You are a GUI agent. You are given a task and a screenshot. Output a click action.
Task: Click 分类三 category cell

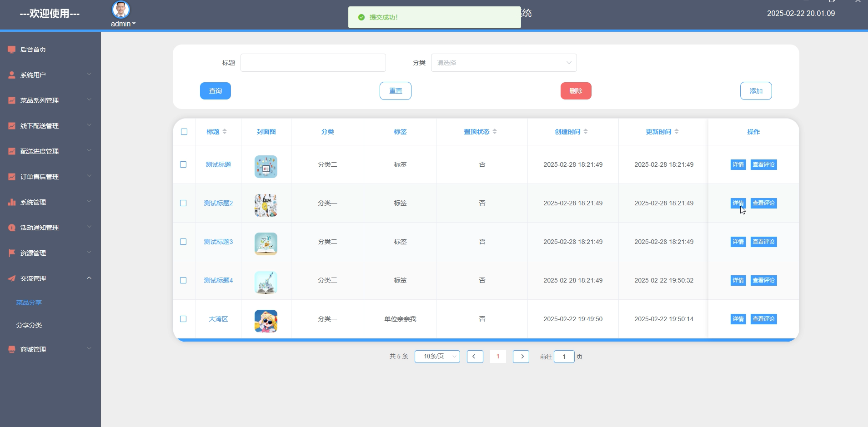click(327, 280)
